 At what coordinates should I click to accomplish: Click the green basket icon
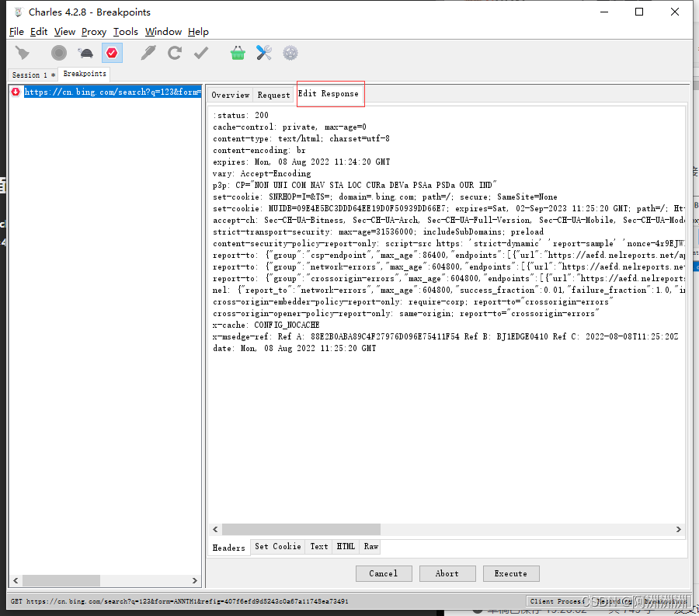pyautogui.click(x=238, y=53)
